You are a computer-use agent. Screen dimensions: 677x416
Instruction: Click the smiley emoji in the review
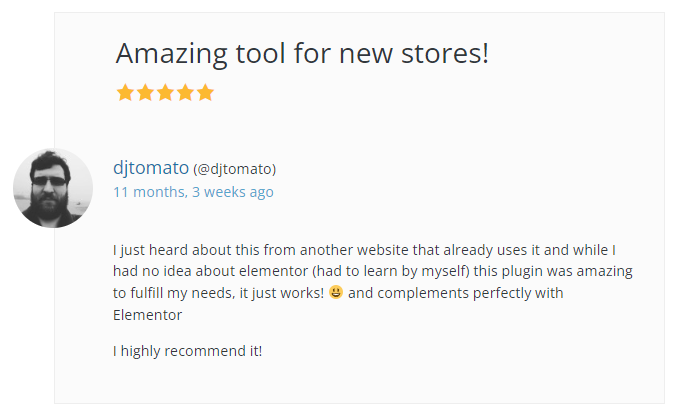click(336, 293)
